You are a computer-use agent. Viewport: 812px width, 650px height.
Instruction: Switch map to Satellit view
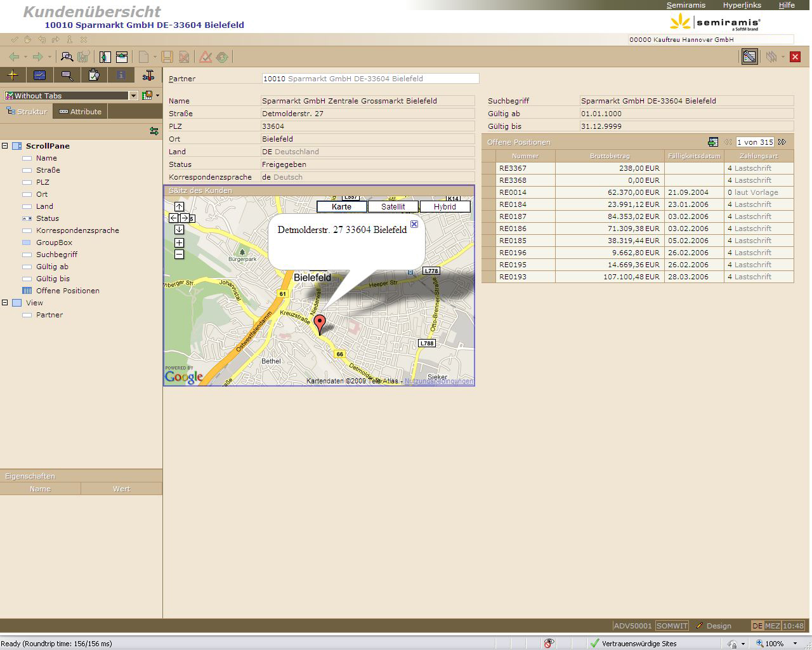pyautogui.click(x=393, y=206)
